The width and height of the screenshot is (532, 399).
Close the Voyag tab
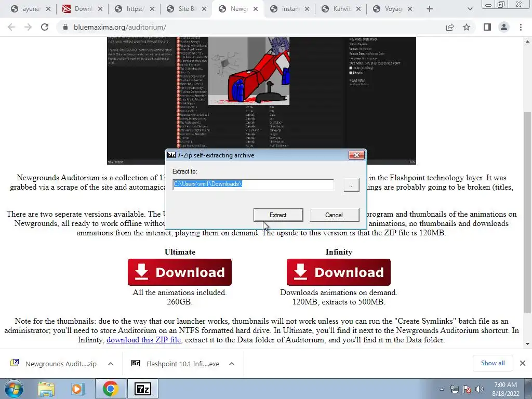(x=410, y=9)
